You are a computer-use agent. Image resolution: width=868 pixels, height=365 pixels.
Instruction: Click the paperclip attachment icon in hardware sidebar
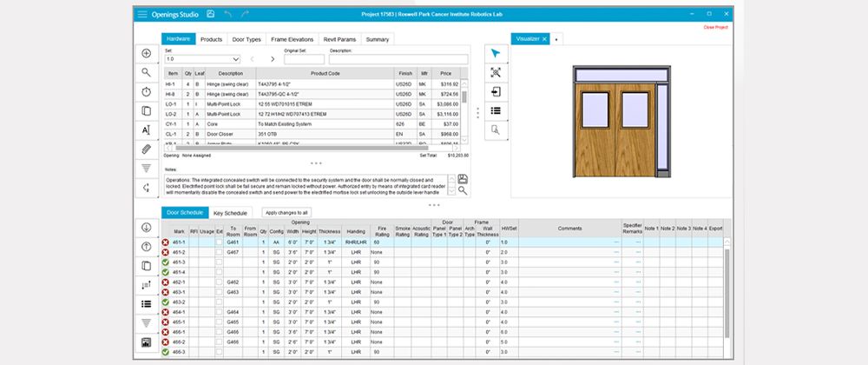146,149
